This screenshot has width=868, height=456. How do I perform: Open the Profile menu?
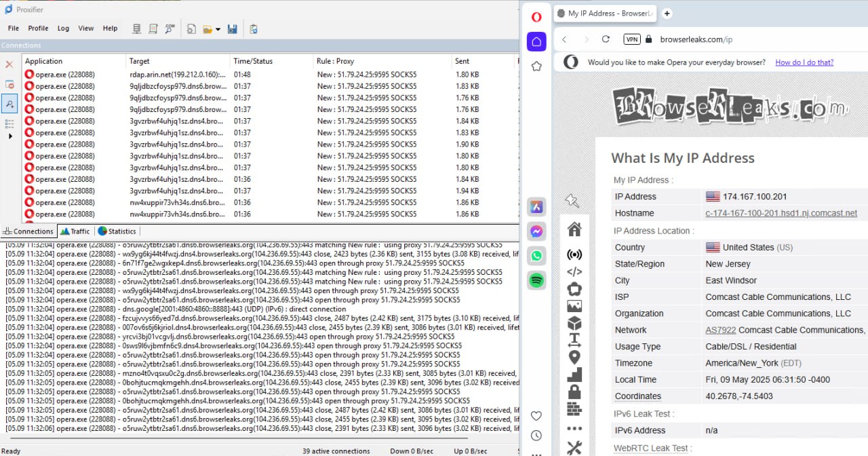pyautogui.click(x=38, y=28)
